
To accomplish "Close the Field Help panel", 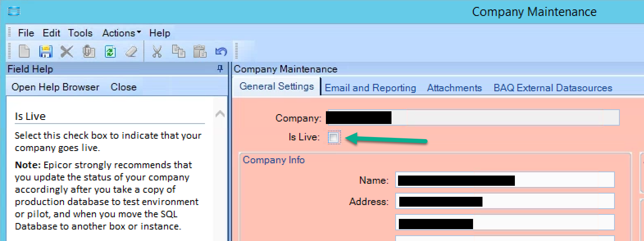I will (x=123, y=87).
